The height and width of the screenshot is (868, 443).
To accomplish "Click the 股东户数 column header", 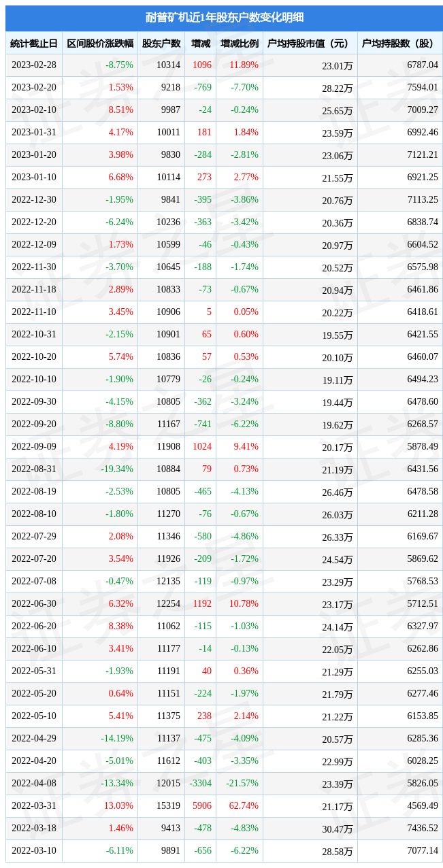I will click(x=161, y=44).
